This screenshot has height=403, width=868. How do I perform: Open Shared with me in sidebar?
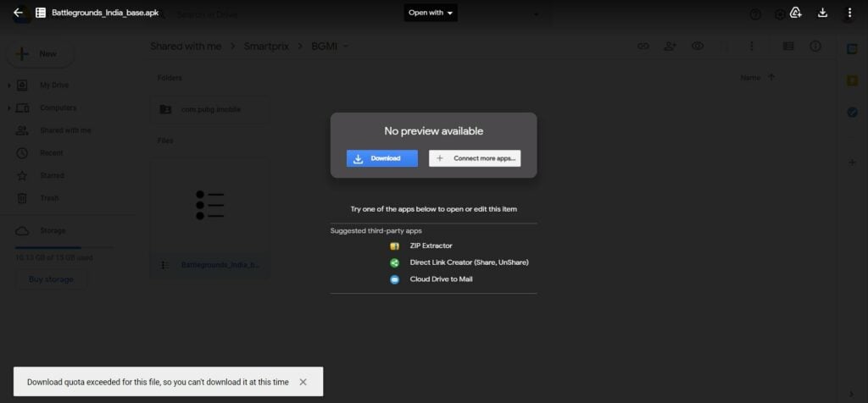[65, 130]
